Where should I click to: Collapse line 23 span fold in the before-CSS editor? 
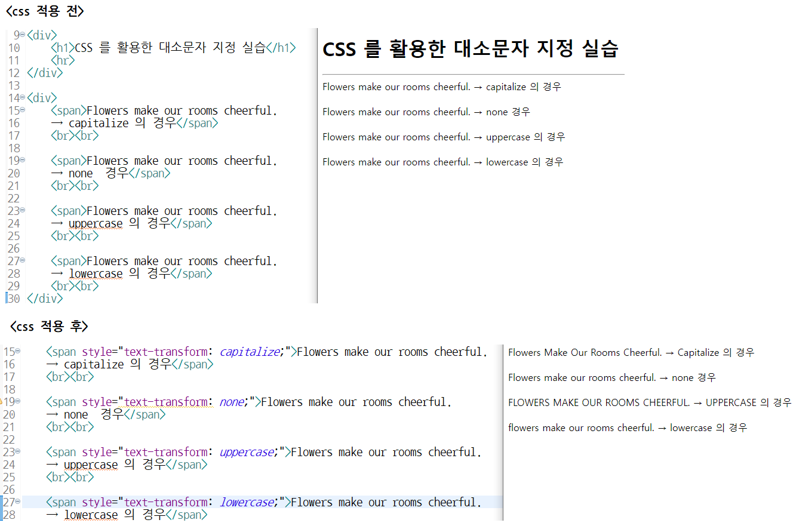(23, 210)
